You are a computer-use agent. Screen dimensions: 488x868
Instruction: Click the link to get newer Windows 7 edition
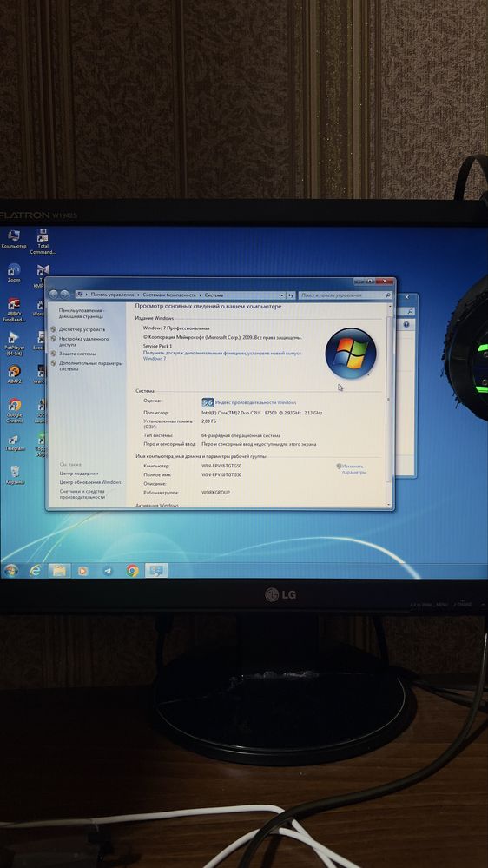(222, 356)
